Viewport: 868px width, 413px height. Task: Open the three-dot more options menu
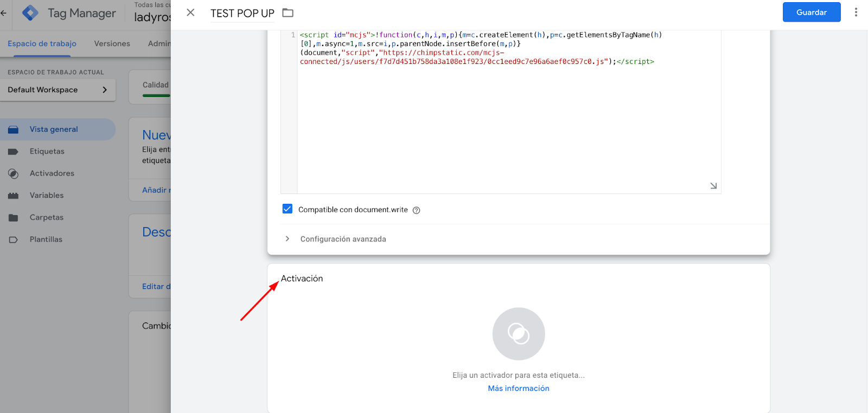point(856,12)
